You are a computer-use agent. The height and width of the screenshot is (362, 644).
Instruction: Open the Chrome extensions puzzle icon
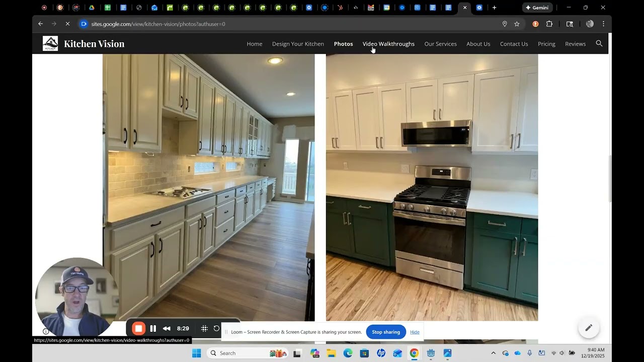[x=549, y=24]
